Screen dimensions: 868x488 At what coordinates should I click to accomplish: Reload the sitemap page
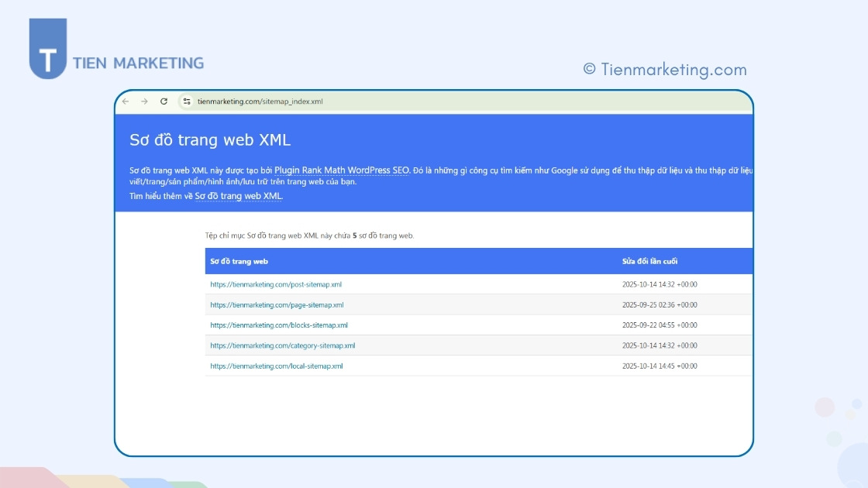click(164, 101)
